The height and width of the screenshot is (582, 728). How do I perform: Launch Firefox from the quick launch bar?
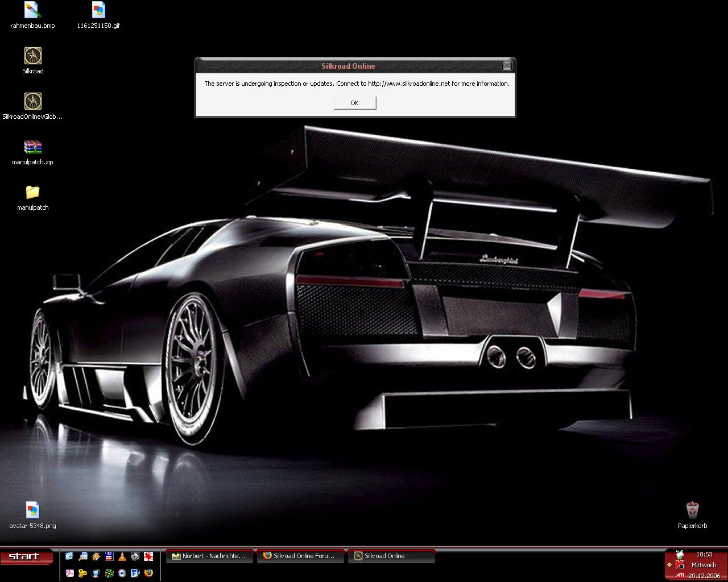click(148, 573)
